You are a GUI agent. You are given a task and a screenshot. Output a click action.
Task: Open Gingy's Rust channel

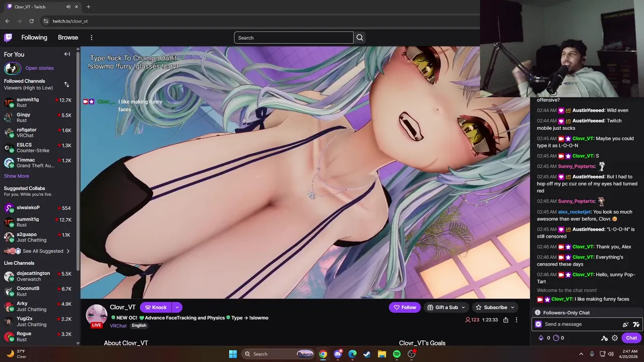click(x=38, y=118)
